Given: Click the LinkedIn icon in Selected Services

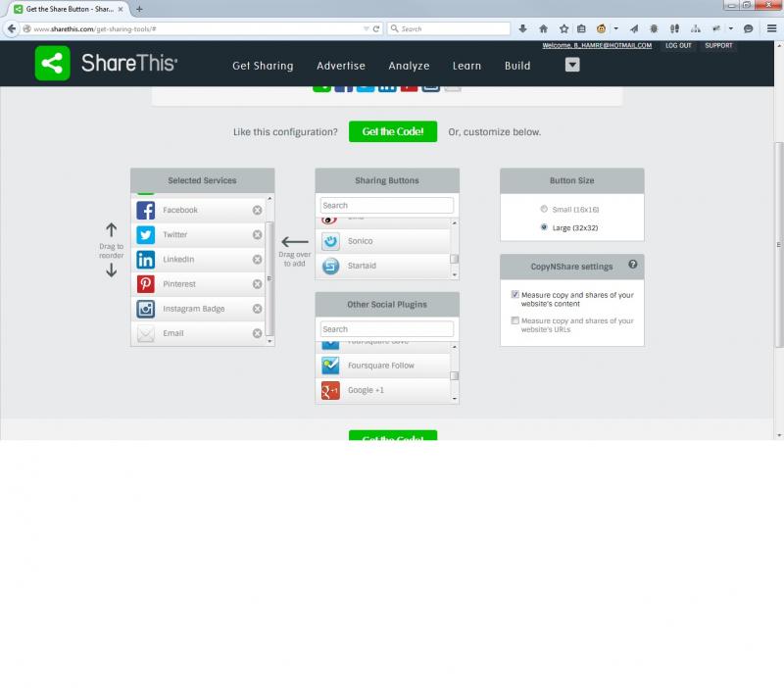Looking at the screenshot, I should tap(145, 260).
